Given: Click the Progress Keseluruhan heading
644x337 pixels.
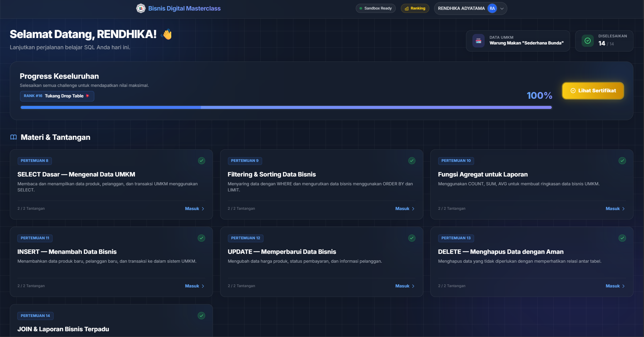Looking at the screenshot, I should pyautogui.click(x=59, y=76).
